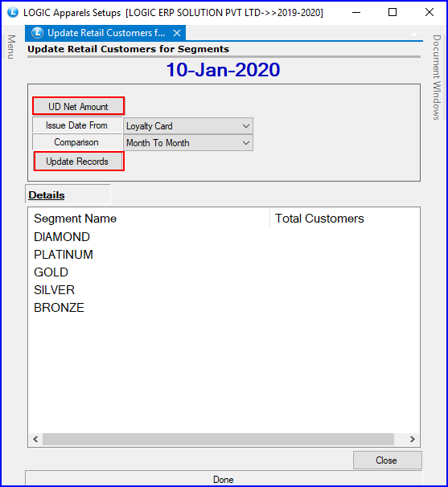Select the BRONZE segment row
Viewport: 448px width, 487px height.
tap(224, 308)
